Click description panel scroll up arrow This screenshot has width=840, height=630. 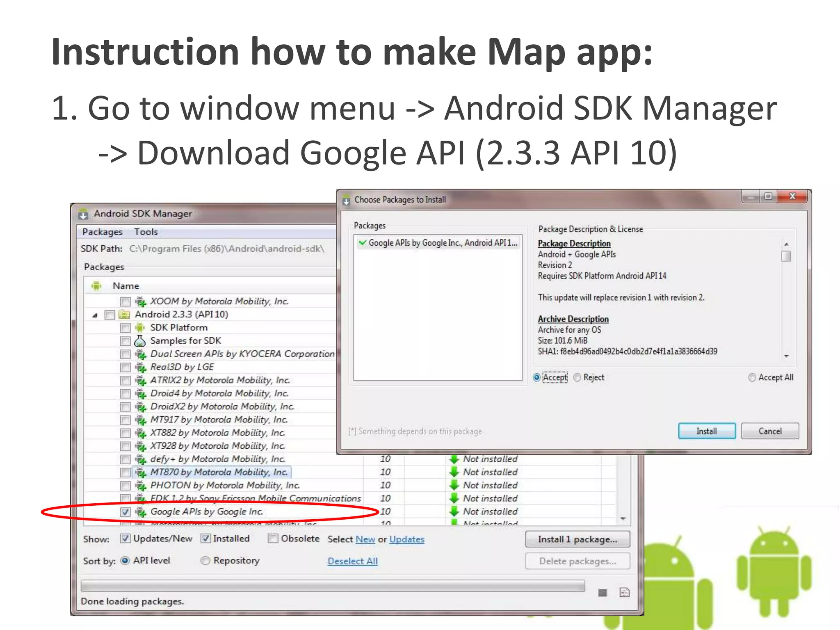[x=786, y=244]
